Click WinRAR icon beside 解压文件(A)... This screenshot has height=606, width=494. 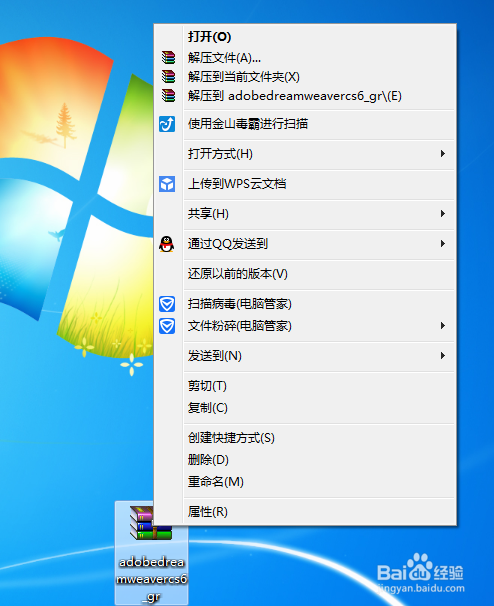[168, 58]
